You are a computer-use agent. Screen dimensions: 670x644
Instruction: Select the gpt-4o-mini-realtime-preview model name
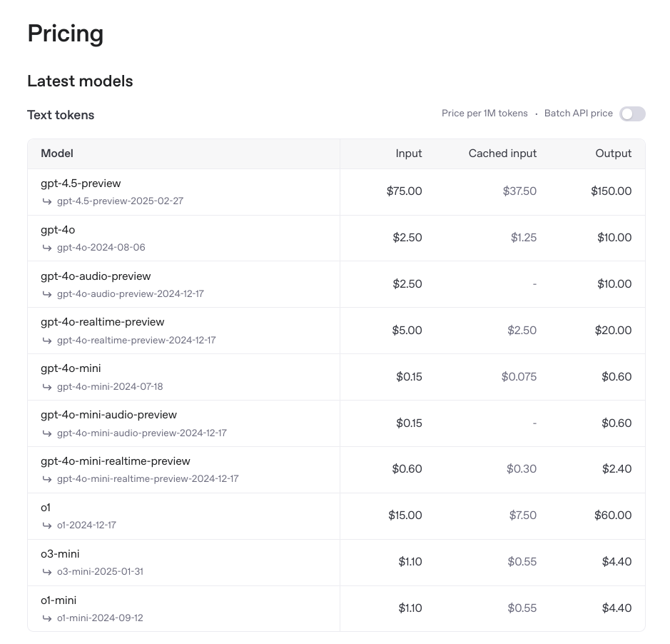click(x=116, y=461)
